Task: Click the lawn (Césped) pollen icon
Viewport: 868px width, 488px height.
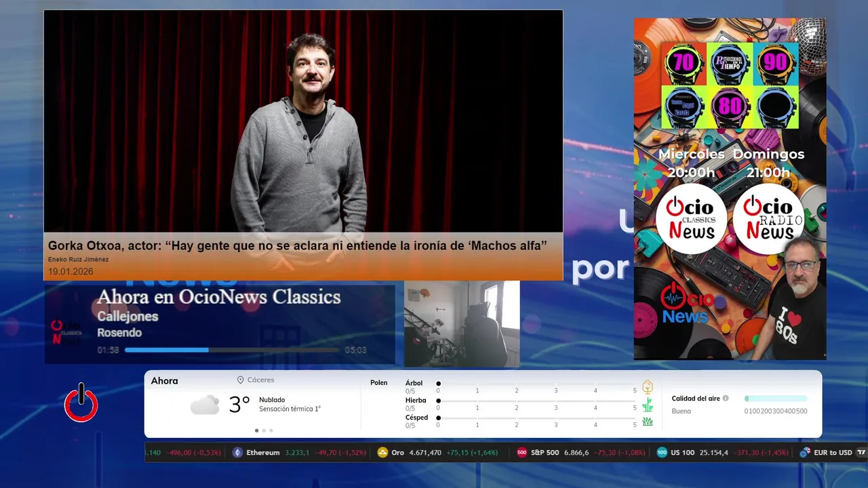Action: (x=648, y=422)
